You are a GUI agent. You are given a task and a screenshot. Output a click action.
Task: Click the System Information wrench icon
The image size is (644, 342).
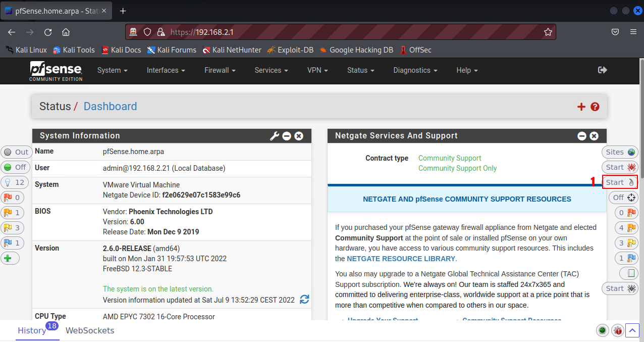[x=275, y=136]
